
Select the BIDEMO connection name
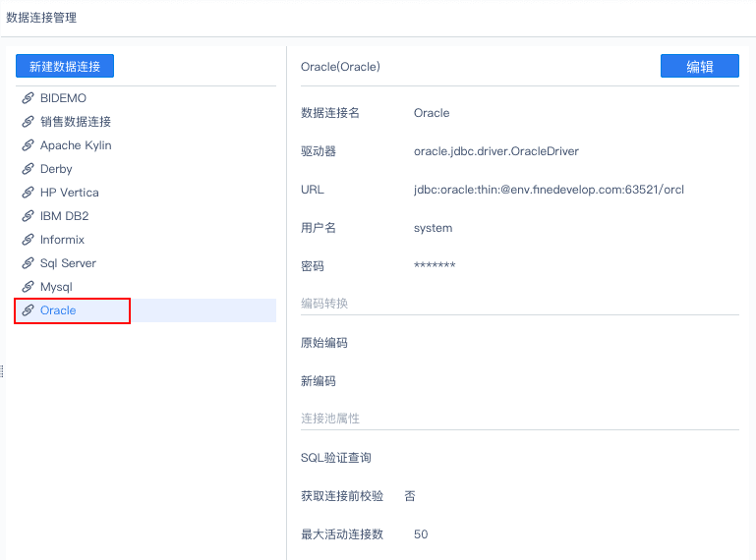63,98
